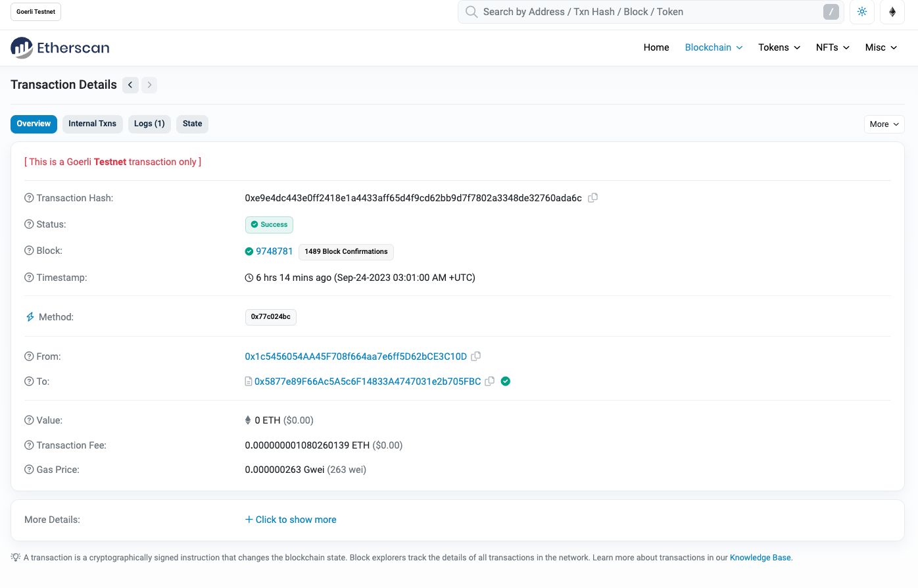The width and height of the screenshot is (918, 588).
Task: Click help icon next to To
Action: [29, 381]
